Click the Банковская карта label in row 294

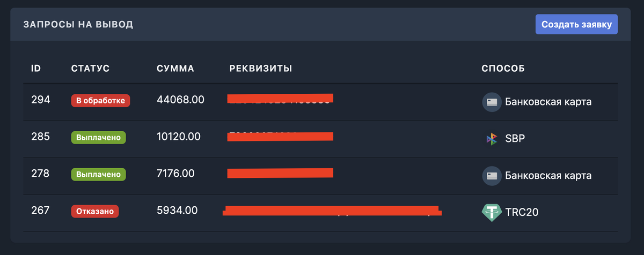click(548, 102)
